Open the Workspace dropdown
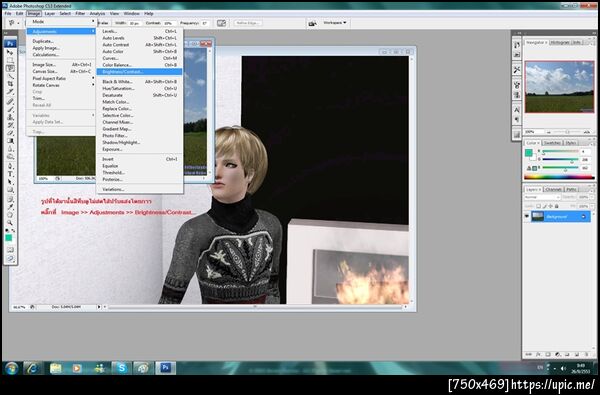The height and width of the screenshot is (395, 600). point(334,23)
